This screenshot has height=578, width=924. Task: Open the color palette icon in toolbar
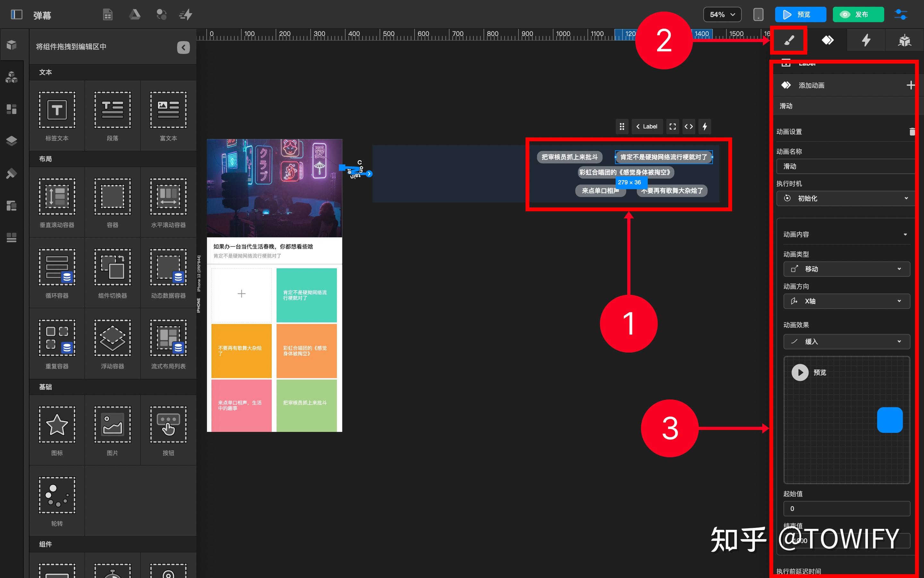[x=161, y=14]
